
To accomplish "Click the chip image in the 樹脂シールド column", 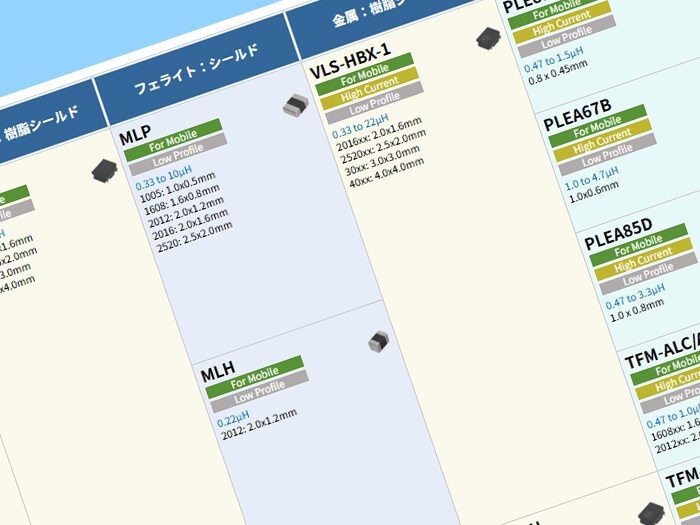I will click(104, 171).
